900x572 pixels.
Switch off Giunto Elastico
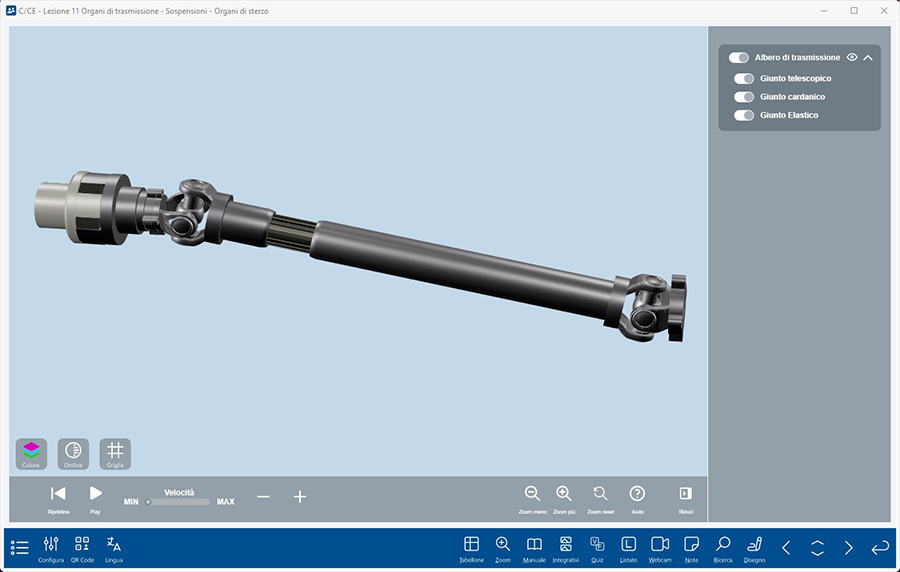[x=743, y=116]
